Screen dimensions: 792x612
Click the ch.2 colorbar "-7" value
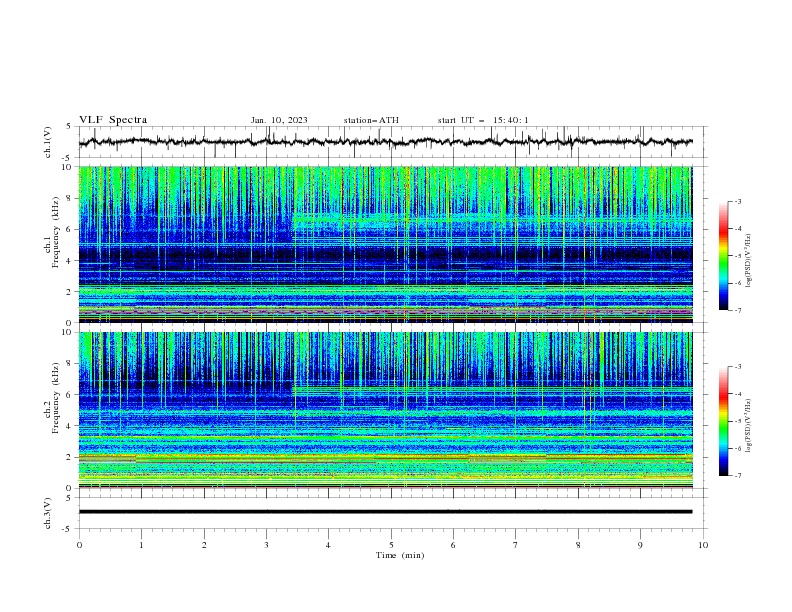click(x=738, y=476)
